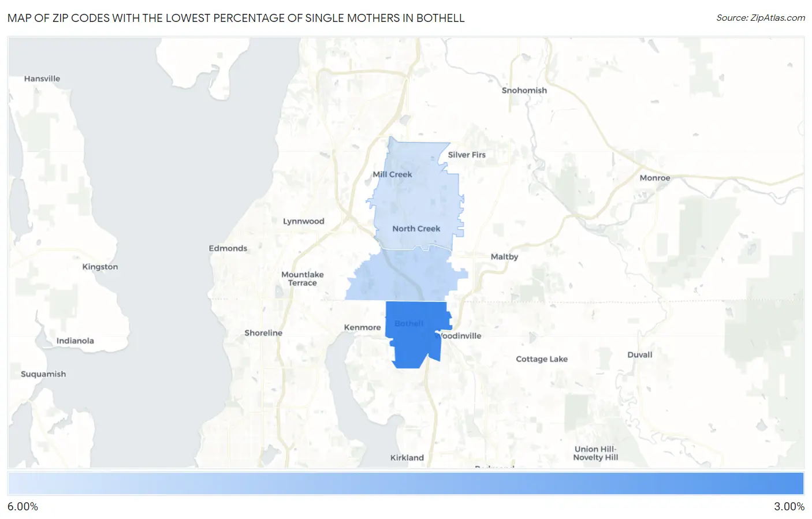Click the 'Duvall' map label

click(x=640, y=355)
